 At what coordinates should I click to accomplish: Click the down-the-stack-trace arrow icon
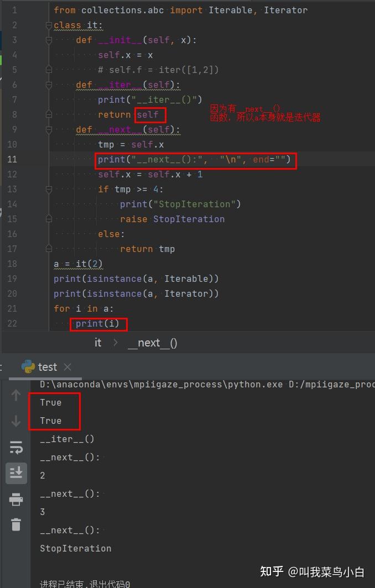point(16,421)
